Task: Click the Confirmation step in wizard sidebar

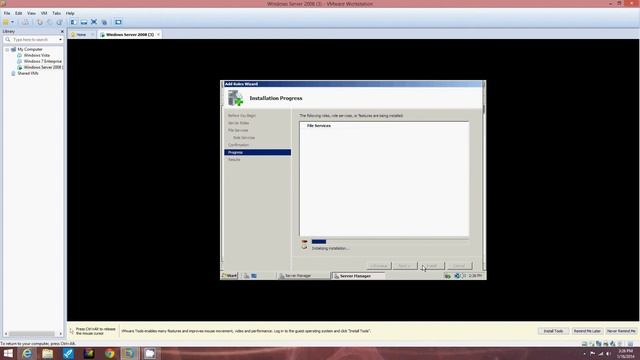Action: (238, 145)
